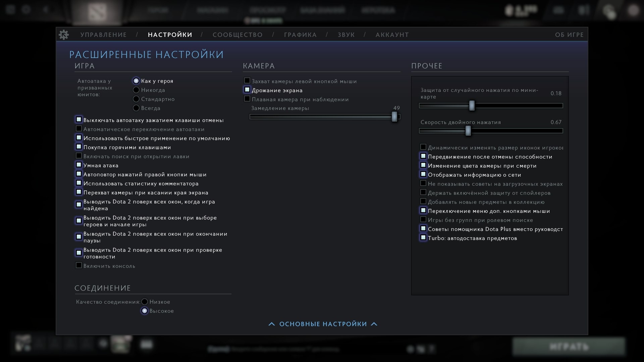644x362 pixels.
Task: Toggle the Дрожание экрана checkbox
Action: pos(247,90)
